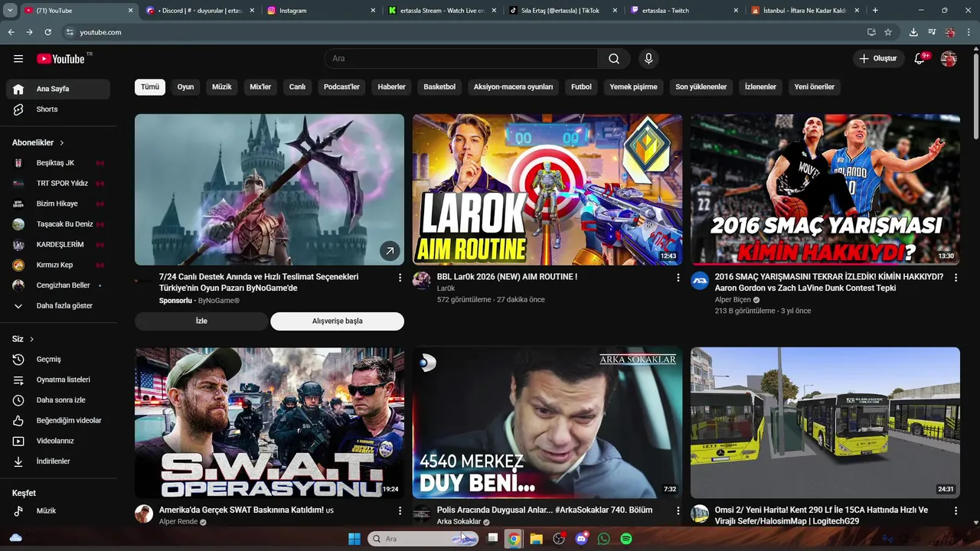The image size is (980, 551).
Task: Click the search magnifier button
Action: click(x=614, y=59)
